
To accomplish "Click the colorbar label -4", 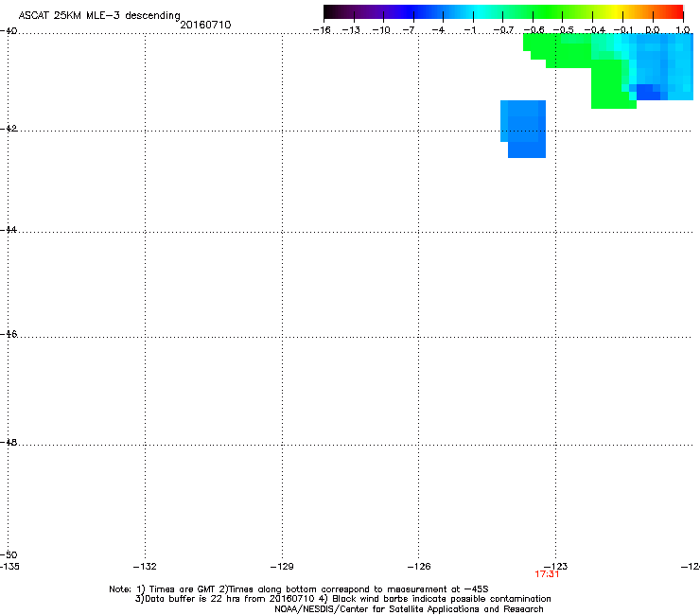I will 439,30.
